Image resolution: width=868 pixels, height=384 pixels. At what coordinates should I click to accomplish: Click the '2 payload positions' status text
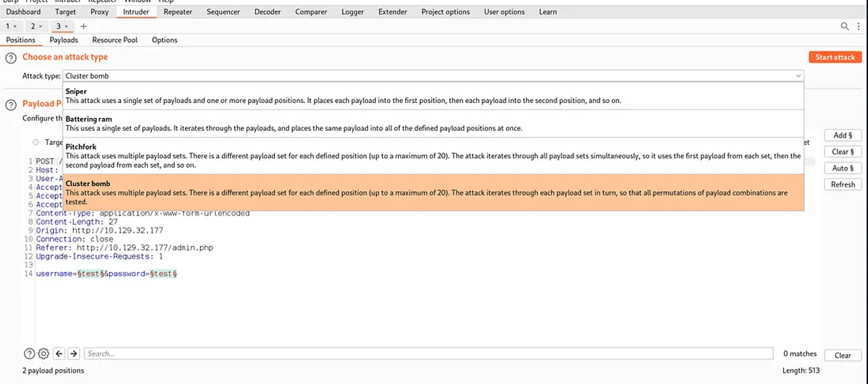click(53, 370)
